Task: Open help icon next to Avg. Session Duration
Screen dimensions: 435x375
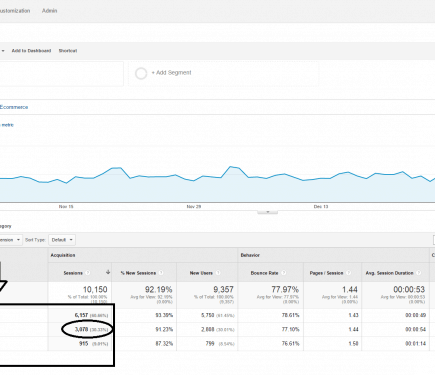Action: pos(418,273)
